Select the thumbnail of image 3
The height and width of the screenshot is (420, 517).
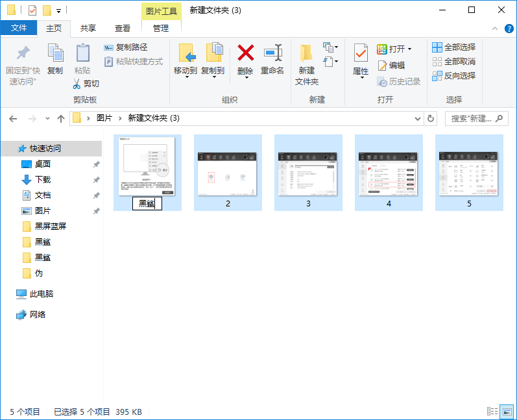tap(308, 173)
